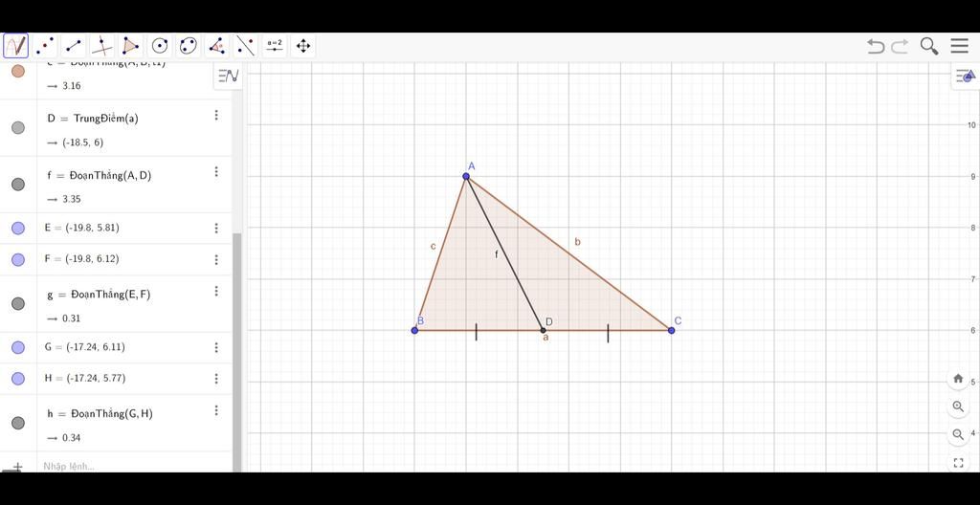Click the side label c on the triangle

[434, 246]
